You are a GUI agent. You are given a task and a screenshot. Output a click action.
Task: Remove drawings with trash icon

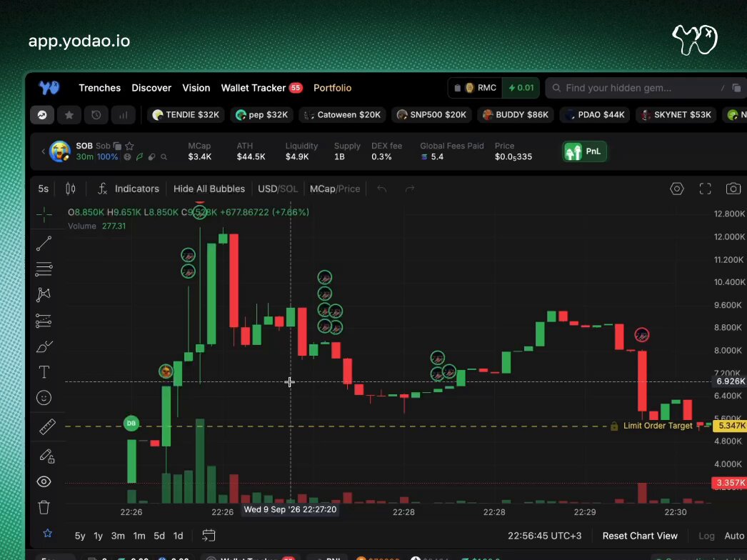pyautogui.click(x=44, y=507)
